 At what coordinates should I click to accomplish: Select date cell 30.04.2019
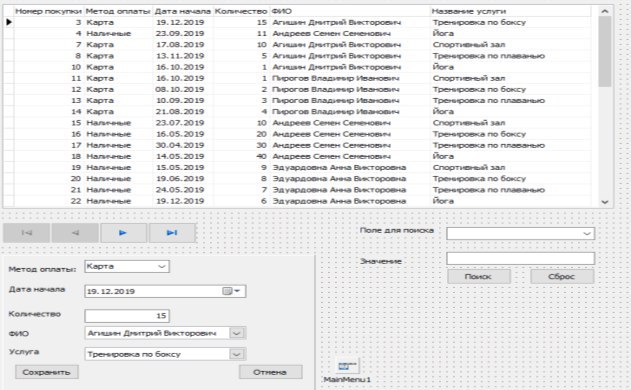(x=180, y=145)
